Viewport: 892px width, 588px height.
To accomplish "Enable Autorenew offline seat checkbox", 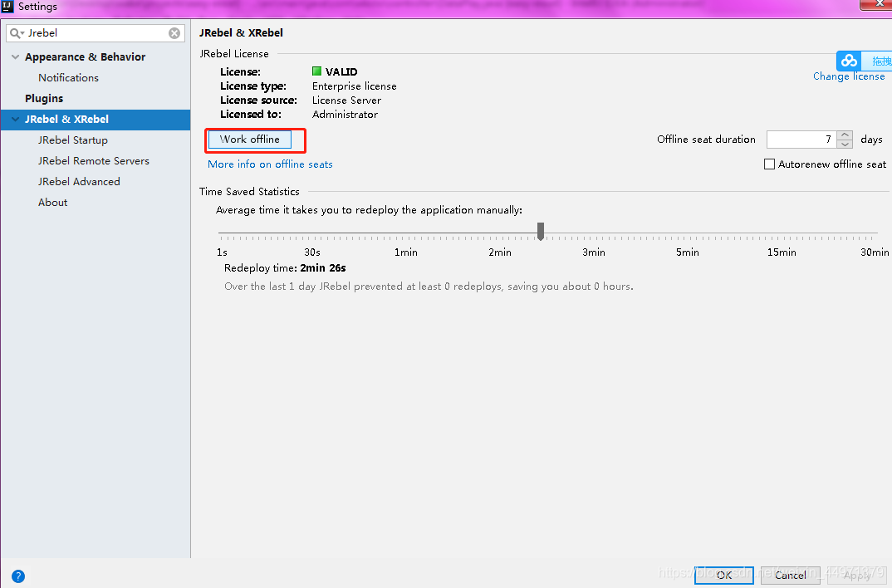I will coord(769,164).
